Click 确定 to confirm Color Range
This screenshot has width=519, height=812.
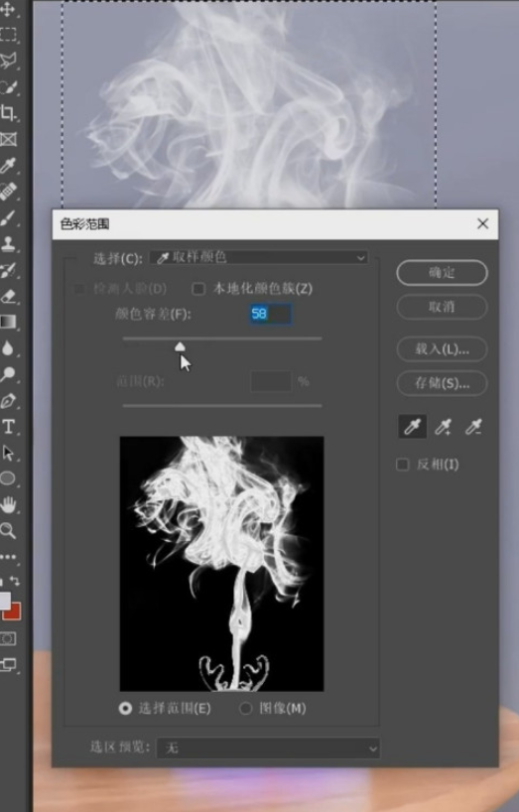coord(442,272)
